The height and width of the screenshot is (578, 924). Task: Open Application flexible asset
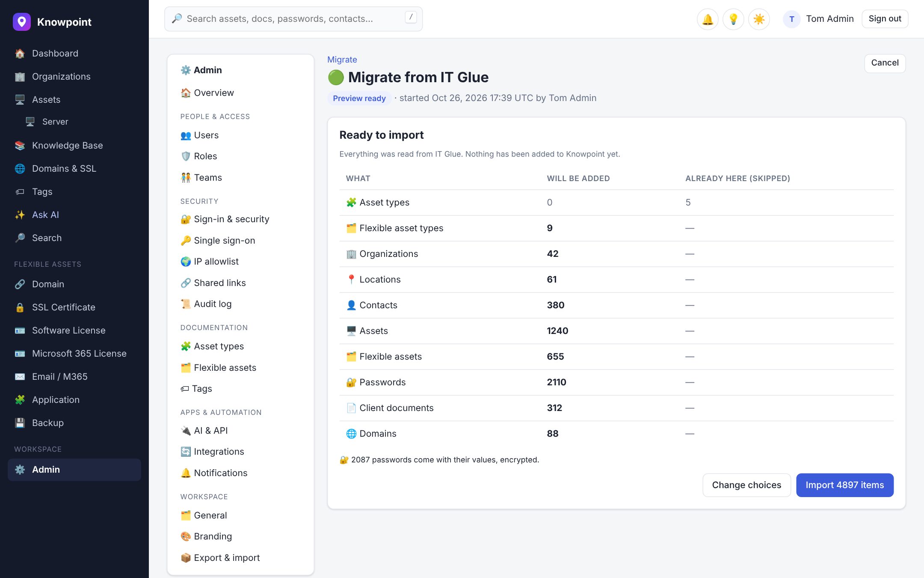74,400
